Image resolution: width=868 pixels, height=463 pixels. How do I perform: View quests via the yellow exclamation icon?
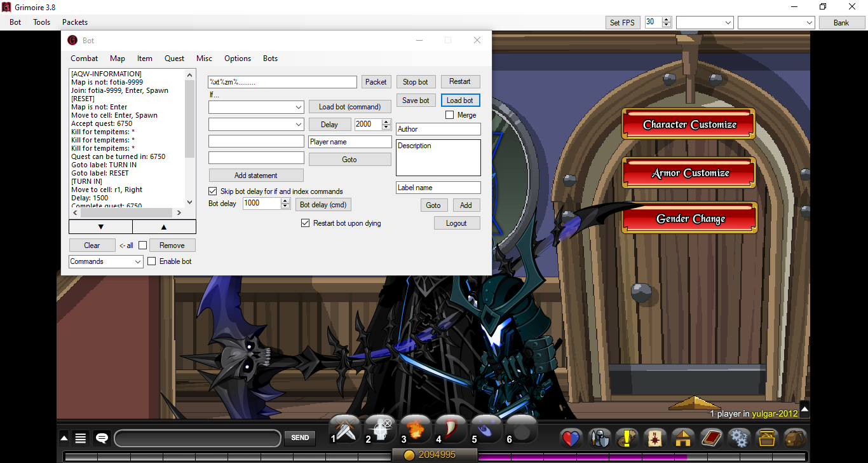point(627,438)
